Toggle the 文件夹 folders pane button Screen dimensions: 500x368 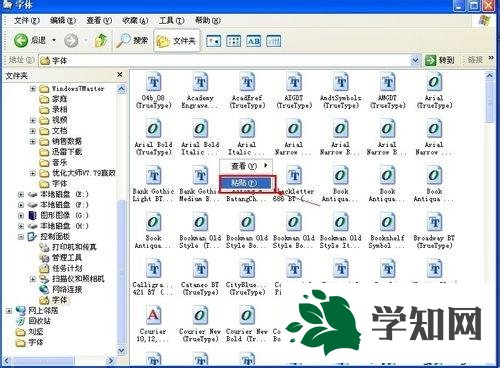pos(176,41)
